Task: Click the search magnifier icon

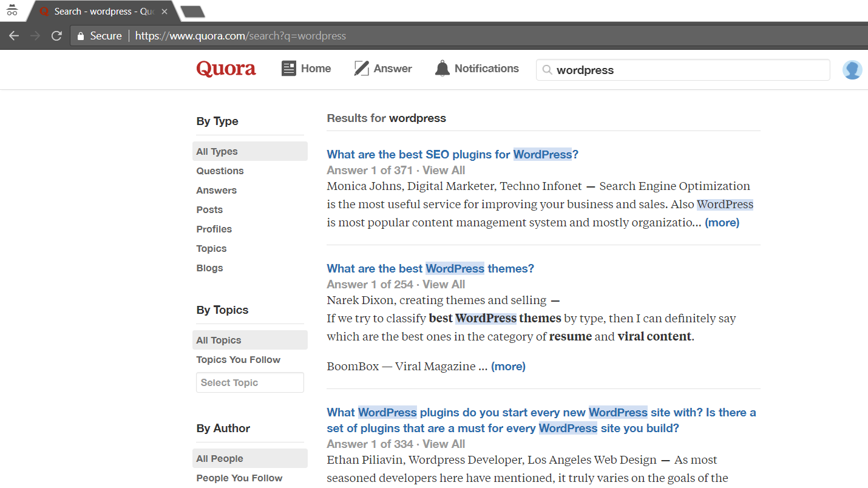Action: tap(547, 70)
